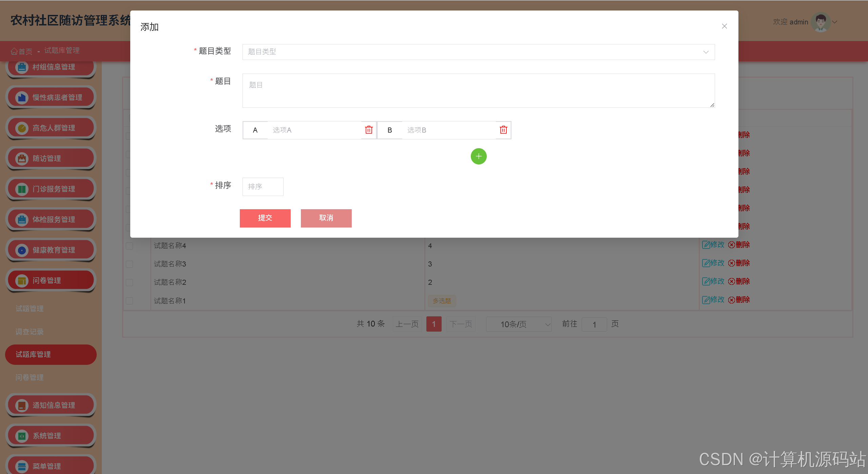Click the 试题库管理 breadcrumb text

click(x=62, y=51)
